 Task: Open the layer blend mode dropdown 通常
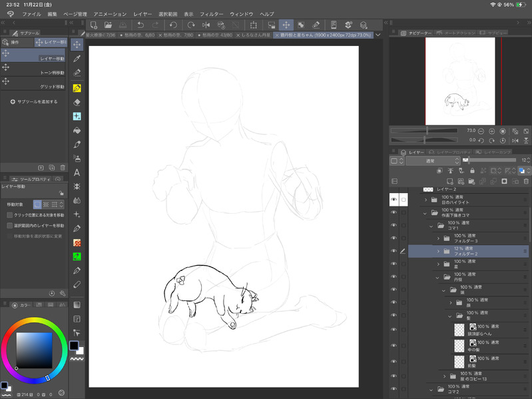431,161
